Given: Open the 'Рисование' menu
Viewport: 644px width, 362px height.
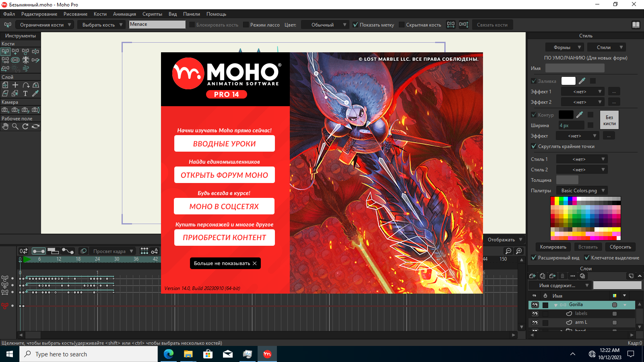Looking at the screenshot, I should pos(75,14).
